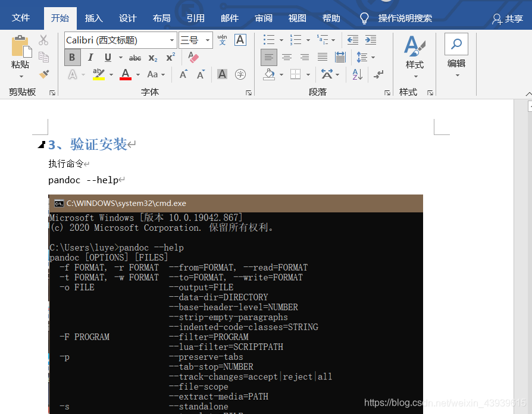Cut selection with scissors icon

(43, 40)
